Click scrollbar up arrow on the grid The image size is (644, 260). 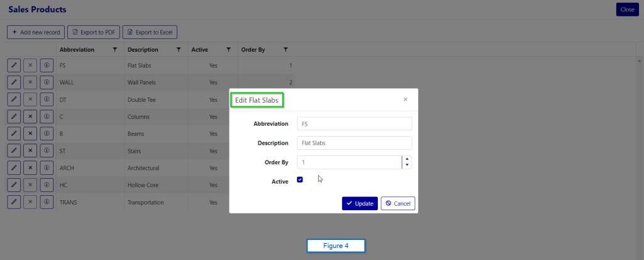[639, 60]
